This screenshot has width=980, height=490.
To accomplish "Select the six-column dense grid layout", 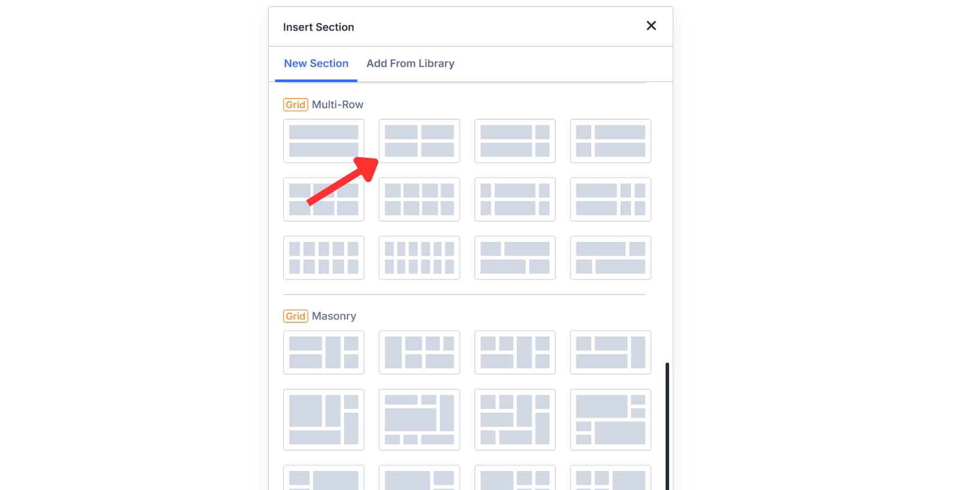I will (419, 258).
